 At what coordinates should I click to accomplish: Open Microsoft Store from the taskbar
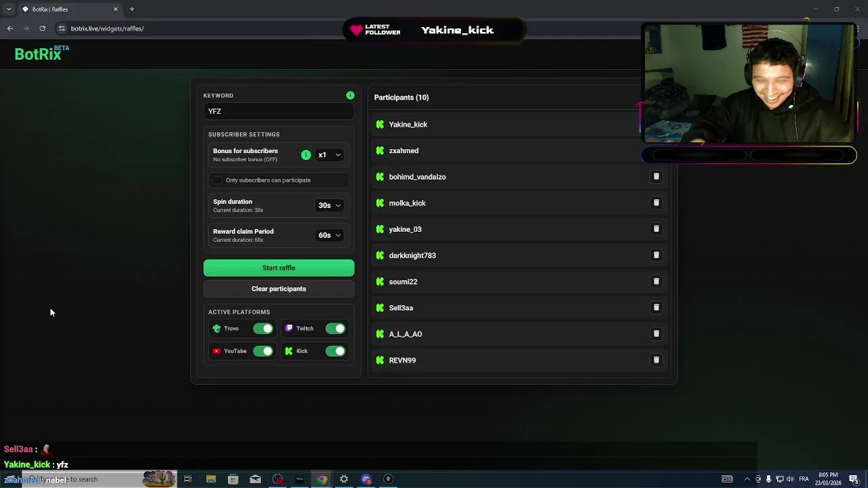(x=233, y=479)
